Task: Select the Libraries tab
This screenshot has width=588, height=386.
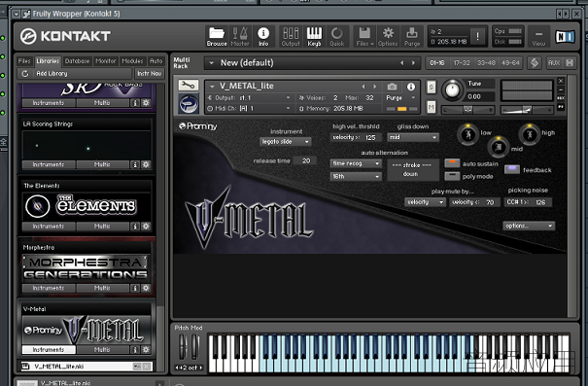Action: tap(48, 61)
